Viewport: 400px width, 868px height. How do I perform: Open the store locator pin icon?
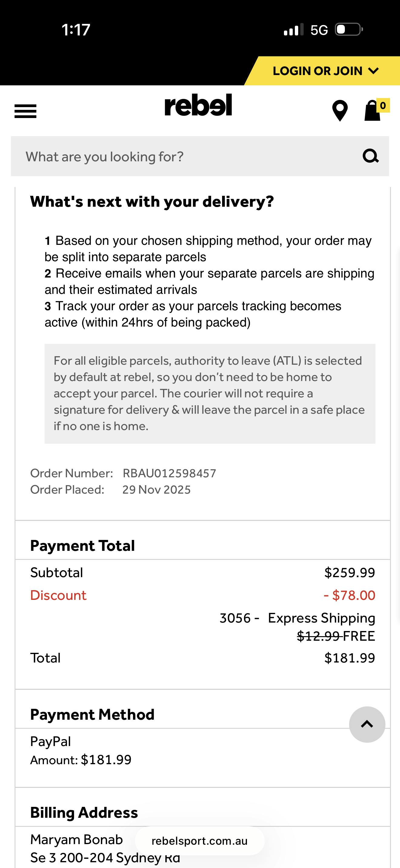pyautogui.click(x=340, y=110)
